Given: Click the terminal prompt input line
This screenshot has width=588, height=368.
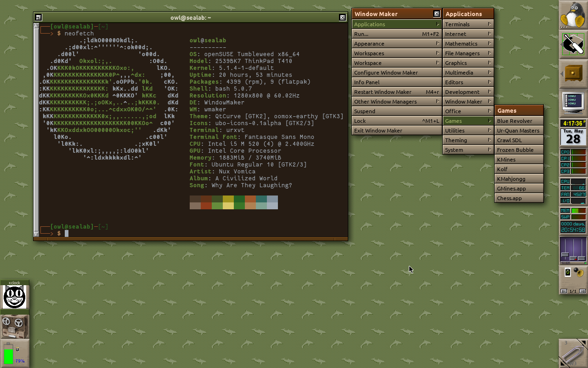Looking at the screenshot, I should click(193, 233).
